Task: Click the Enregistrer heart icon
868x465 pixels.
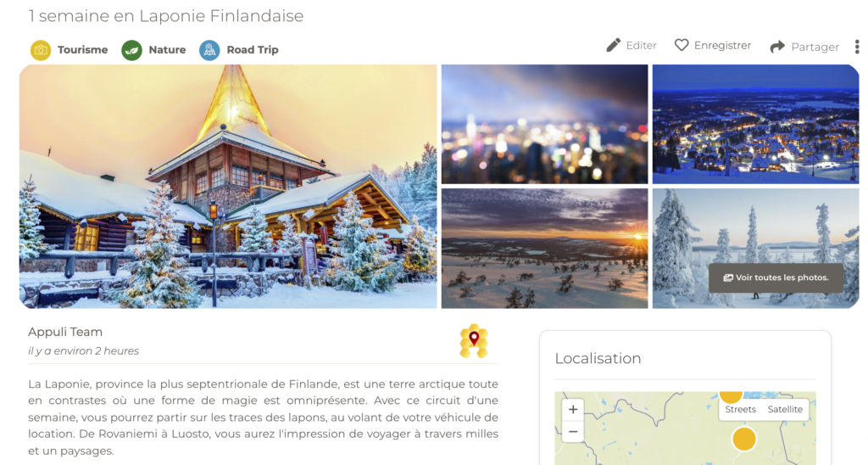Action: coord(682,45)
